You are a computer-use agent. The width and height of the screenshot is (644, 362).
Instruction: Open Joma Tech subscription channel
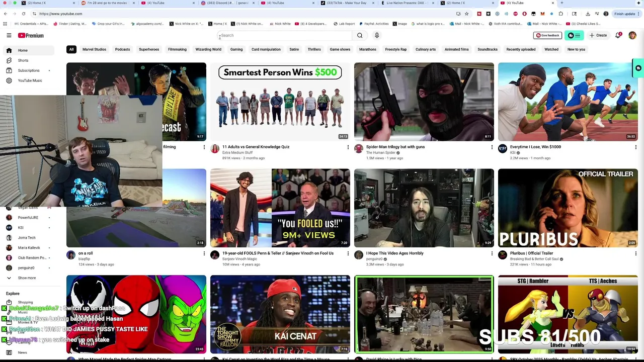(x=29, y=238)
